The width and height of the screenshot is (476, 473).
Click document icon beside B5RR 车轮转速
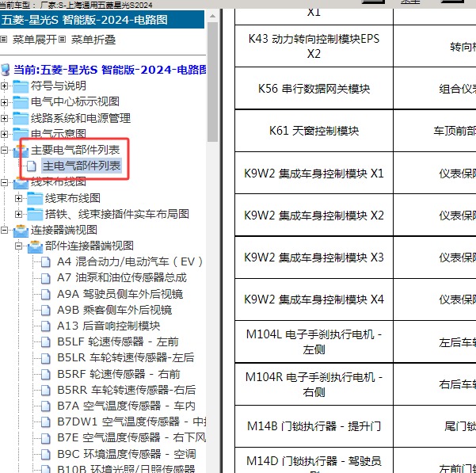coord(45,390)
